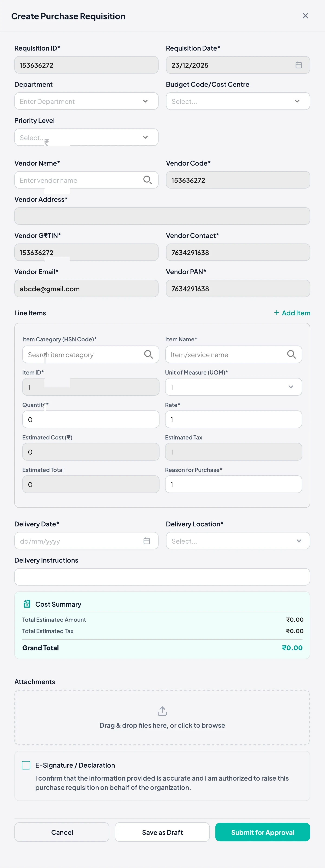Open the Requisition Date calendar icon

[x=299, y=65]
